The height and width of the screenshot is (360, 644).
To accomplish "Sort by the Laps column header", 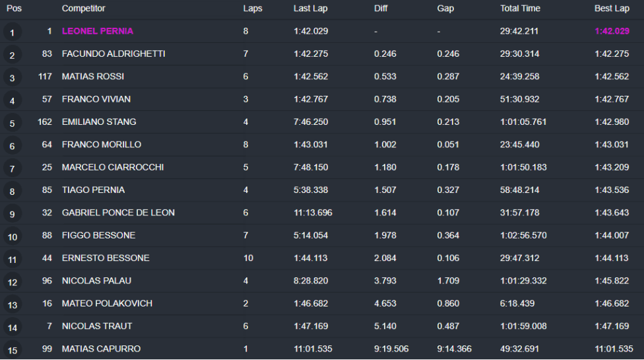I will (x=253, y=9).
